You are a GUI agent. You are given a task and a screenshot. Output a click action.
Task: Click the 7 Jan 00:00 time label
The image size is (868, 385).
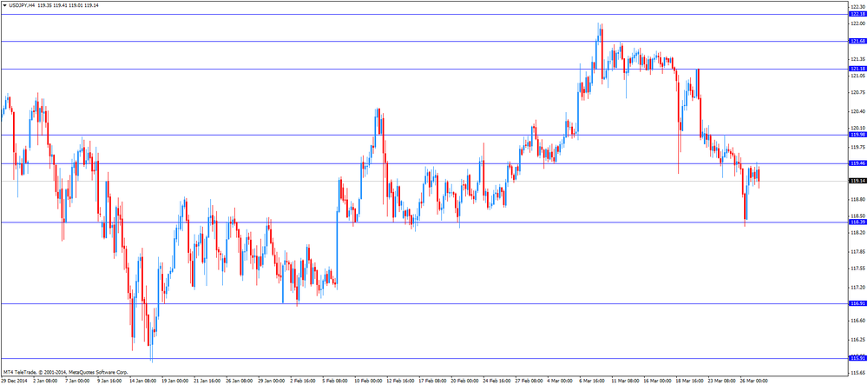coord(77,381)
